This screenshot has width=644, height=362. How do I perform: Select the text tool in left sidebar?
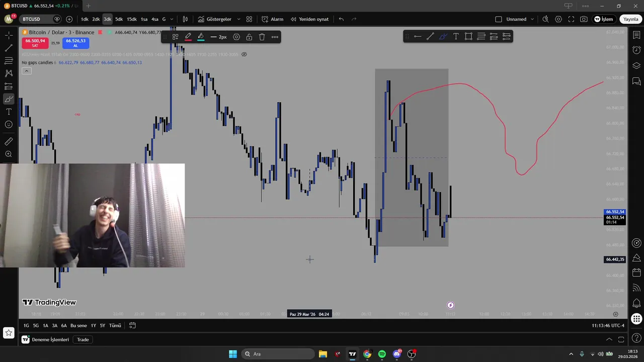[x=9, y=112]
